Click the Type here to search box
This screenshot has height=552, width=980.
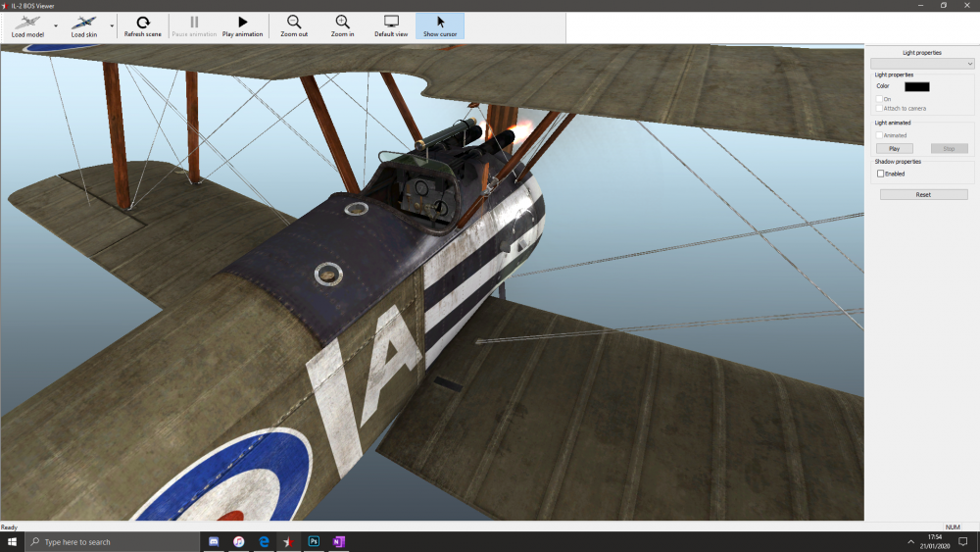coord(113,542)
